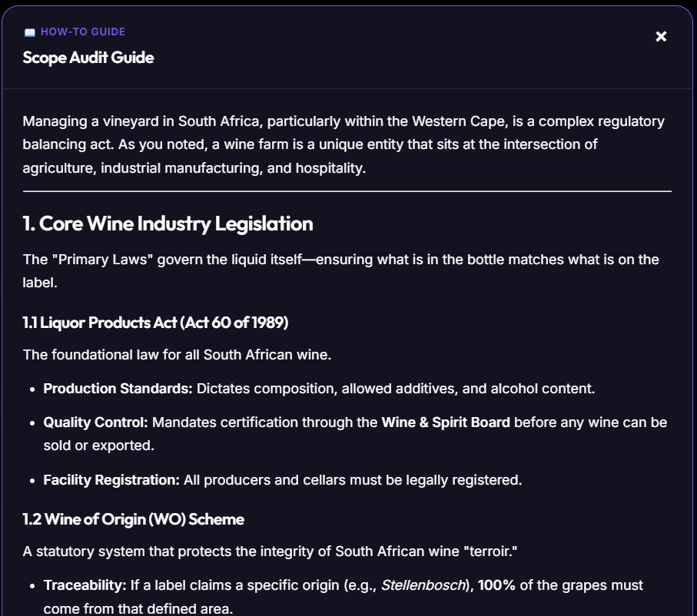
Task: Close the Scope Audit Guide panel
Action: [x=661, y=36]
